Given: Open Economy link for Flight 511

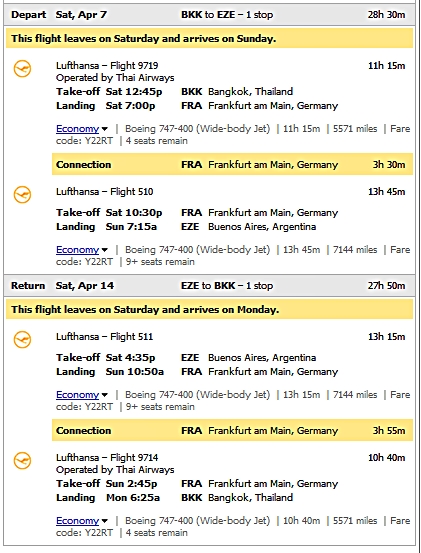Looking at the screenshot, I should pos(77,395).
